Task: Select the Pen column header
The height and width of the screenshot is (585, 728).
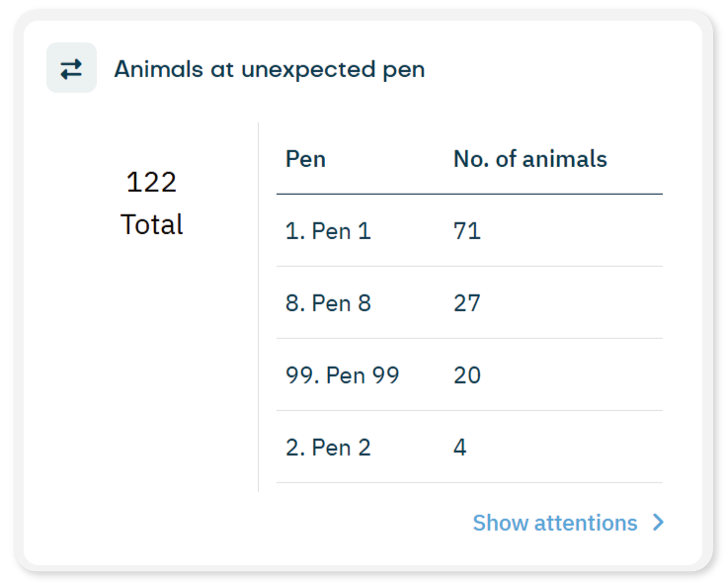Action: click(x=305, y=159)
